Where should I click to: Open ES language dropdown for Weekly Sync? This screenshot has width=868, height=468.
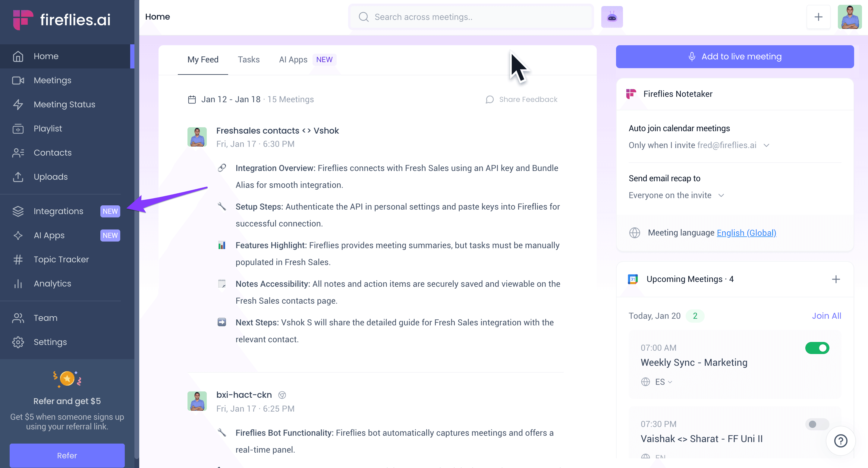click(x=663, y=382)
